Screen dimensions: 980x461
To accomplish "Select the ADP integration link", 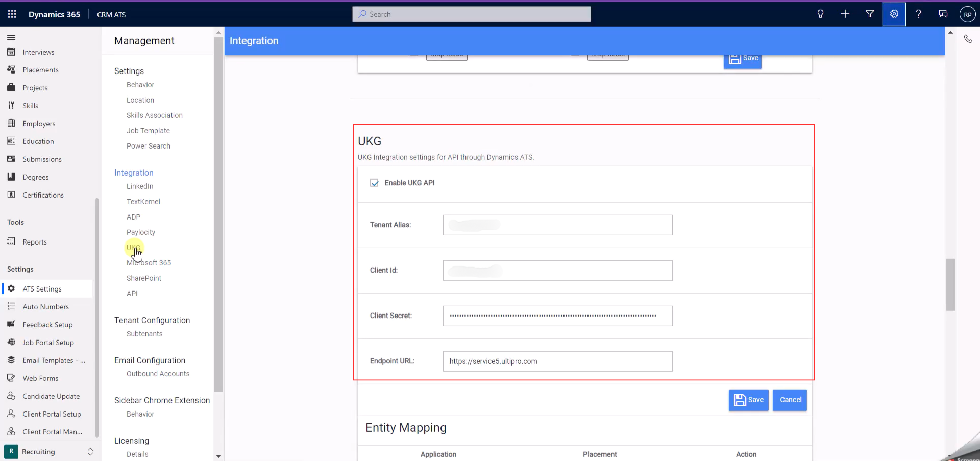I will pos(133,217).
